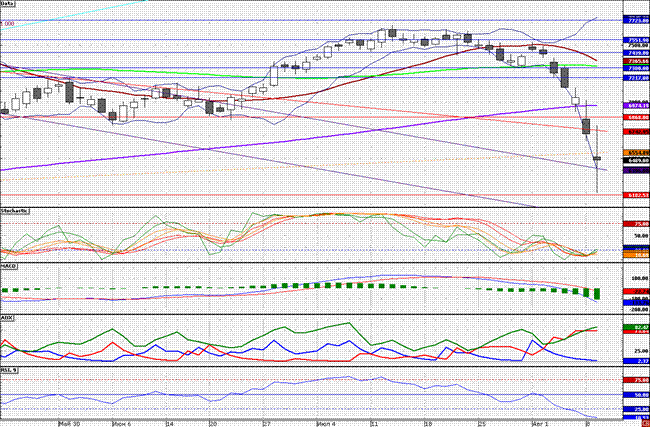Click the blue 2.37 value in ADX panel
The width and height of the screenshot is (650, 427).
636,361
